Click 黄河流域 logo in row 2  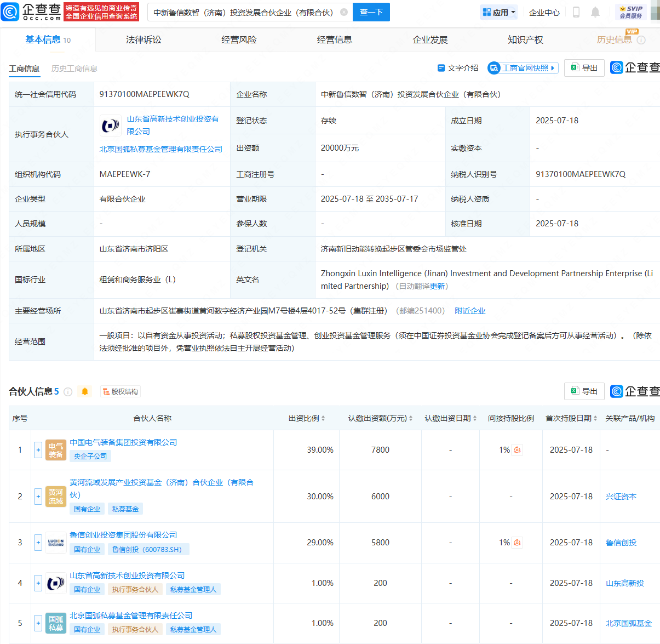click(56, 497)
